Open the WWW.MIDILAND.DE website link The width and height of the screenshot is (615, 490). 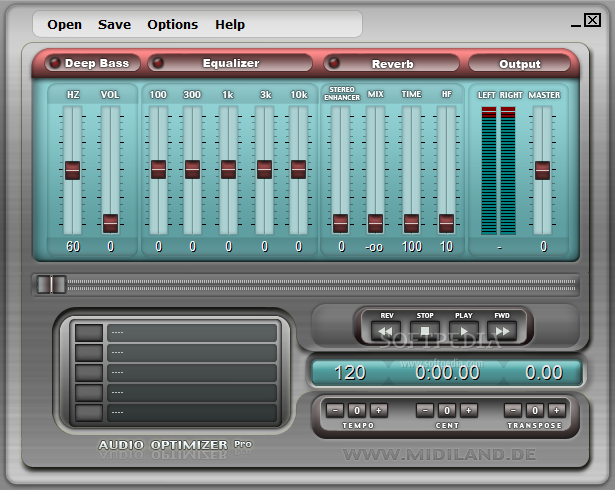(x=439, y=455)
